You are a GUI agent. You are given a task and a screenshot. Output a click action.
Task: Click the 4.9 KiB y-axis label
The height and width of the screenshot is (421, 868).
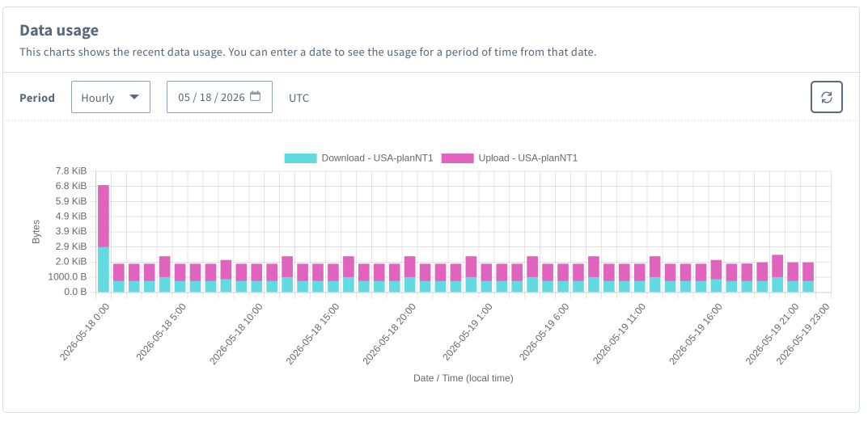click(x=71, y=216)
